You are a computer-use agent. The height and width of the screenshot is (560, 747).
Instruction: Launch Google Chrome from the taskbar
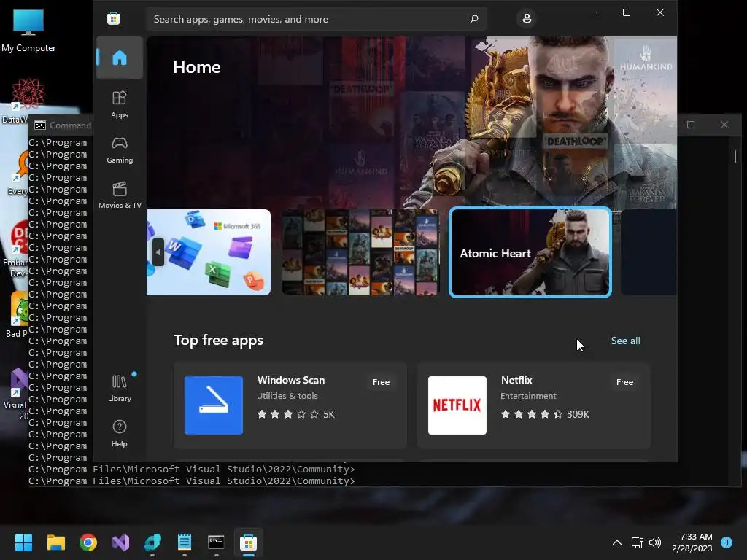pyautogui.click(x=88, y=542)
